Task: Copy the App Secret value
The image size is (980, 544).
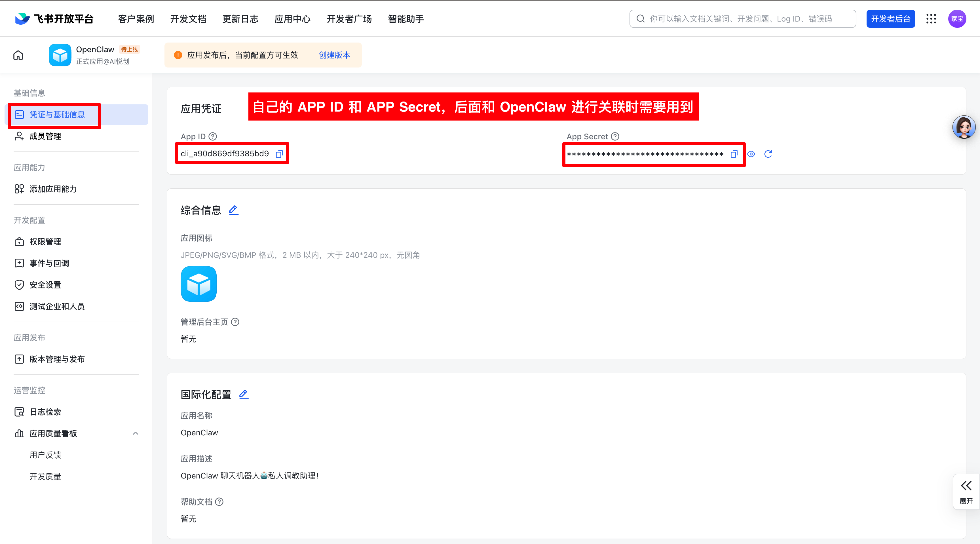Action: 734,154
